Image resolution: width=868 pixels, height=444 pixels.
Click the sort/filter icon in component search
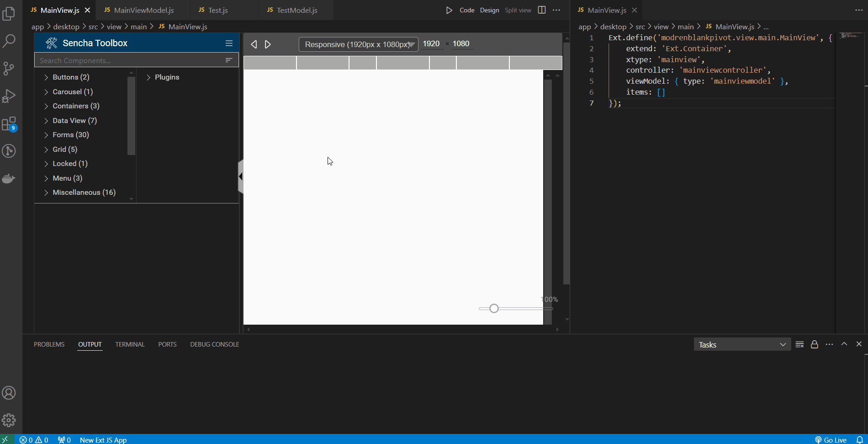[228, 60]
